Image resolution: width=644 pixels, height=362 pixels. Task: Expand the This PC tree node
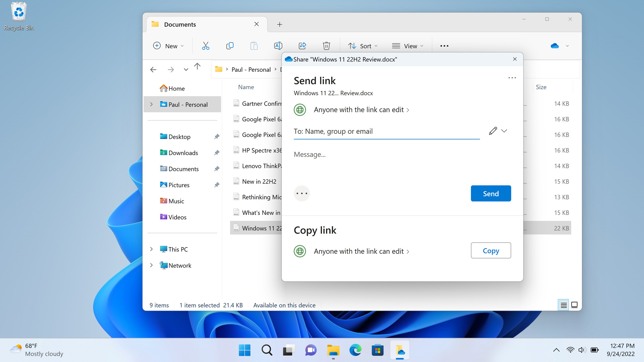tap(151, 249)
